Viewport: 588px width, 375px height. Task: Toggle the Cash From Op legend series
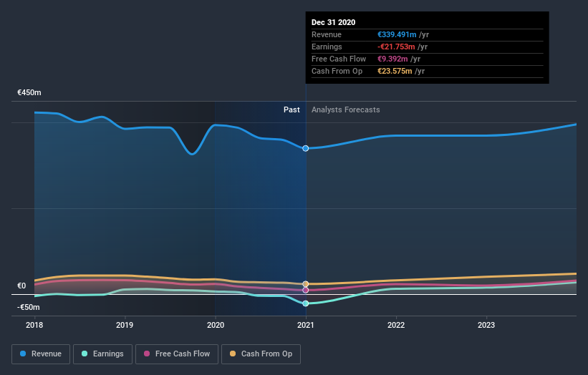[261, 354]
